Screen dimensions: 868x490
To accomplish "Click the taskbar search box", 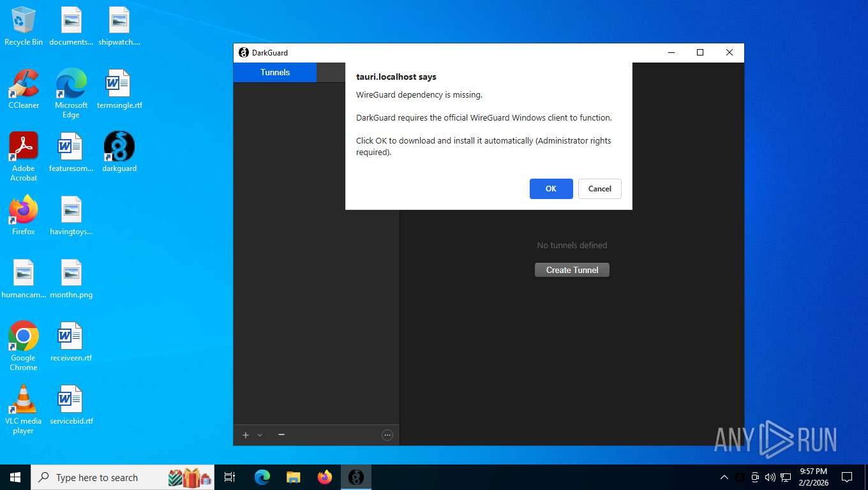I will pos(124,477).
